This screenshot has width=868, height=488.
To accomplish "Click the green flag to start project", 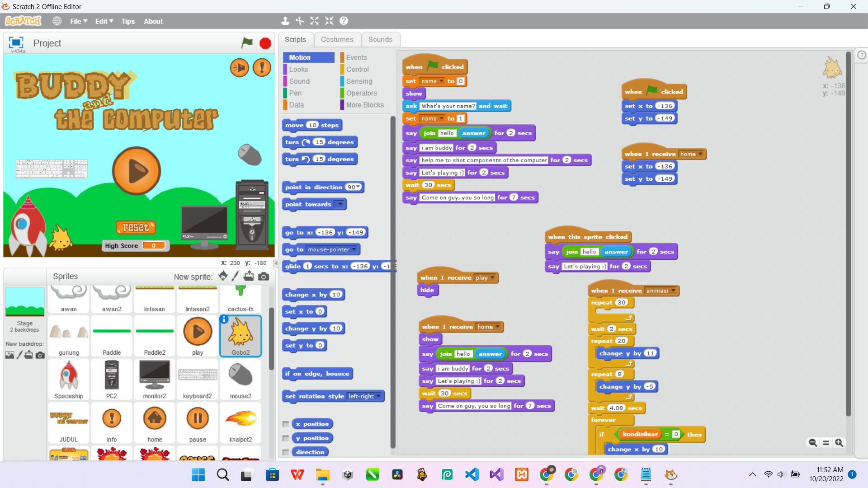I will [x=247, y=43].
